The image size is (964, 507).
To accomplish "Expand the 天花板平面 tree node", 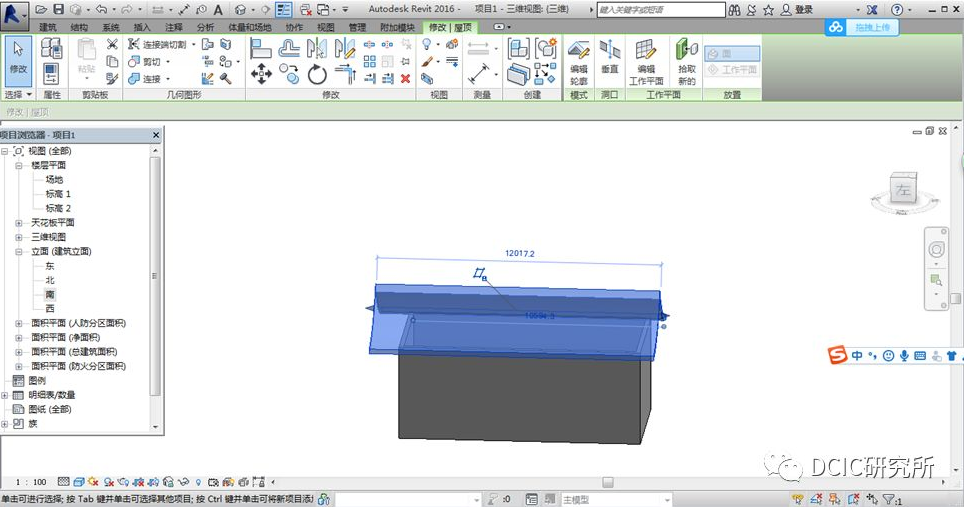I will (x=19, y=223).
